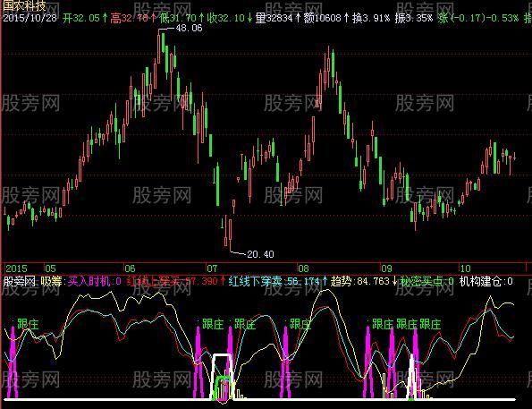Click the rightmost 跟庄 signal label

coord(430,324)
